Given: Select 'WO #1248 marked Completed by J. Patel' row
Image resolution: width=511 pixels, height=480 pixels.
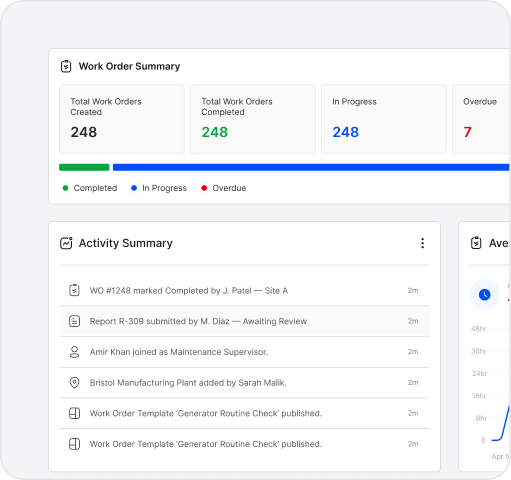Looking at the screenshot, I should pyautogui.click(x=244, y=290).
